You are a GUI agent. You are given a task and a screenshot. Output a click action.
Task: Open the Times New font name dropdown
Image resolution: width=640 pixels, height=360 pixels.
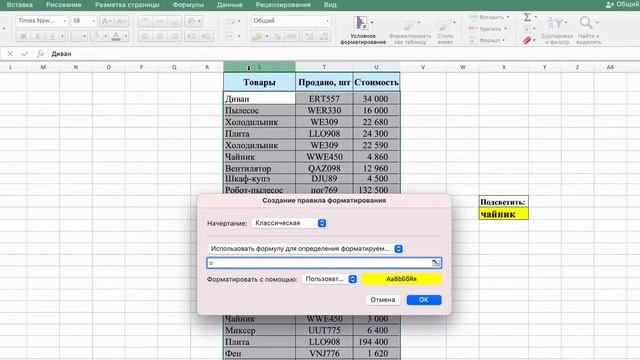coord(42,21)
